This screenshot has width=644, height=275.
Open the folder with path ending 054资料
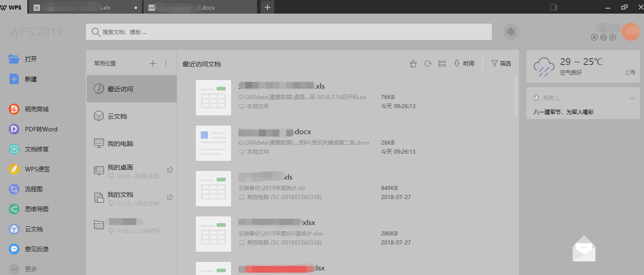132,225
